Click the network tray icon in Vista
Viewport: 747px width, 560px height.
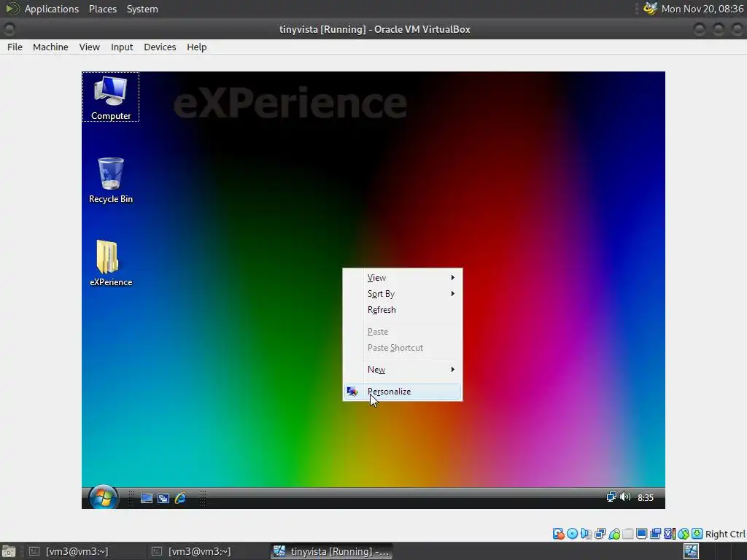[x=611, y=497]
